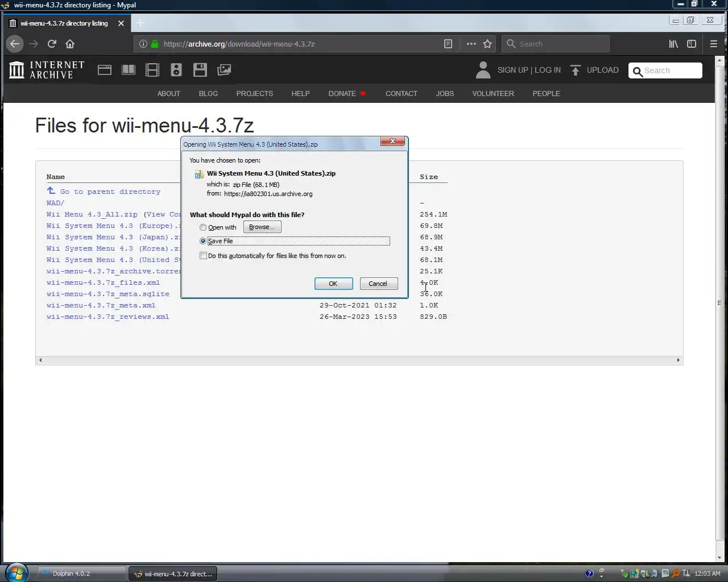
Task: Open the DONATE nav item
Action: [x=347, y=94]
